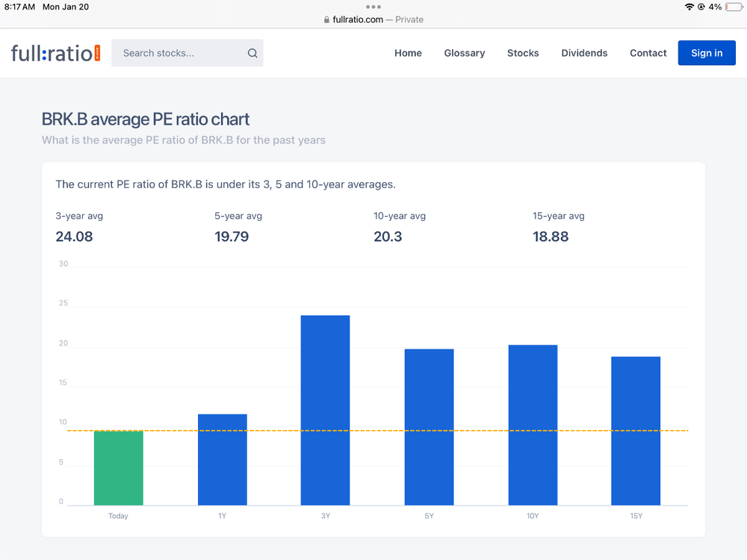The width and height of the screenshot is (747, 560).
Task: Click the '3Y' x-axis label
Action: (x=326, y=516)
